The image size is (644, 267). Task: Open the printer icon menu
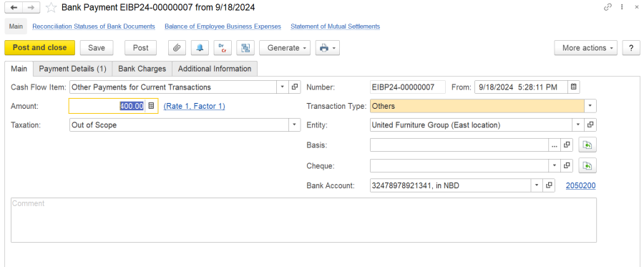(x=327, y=48)
